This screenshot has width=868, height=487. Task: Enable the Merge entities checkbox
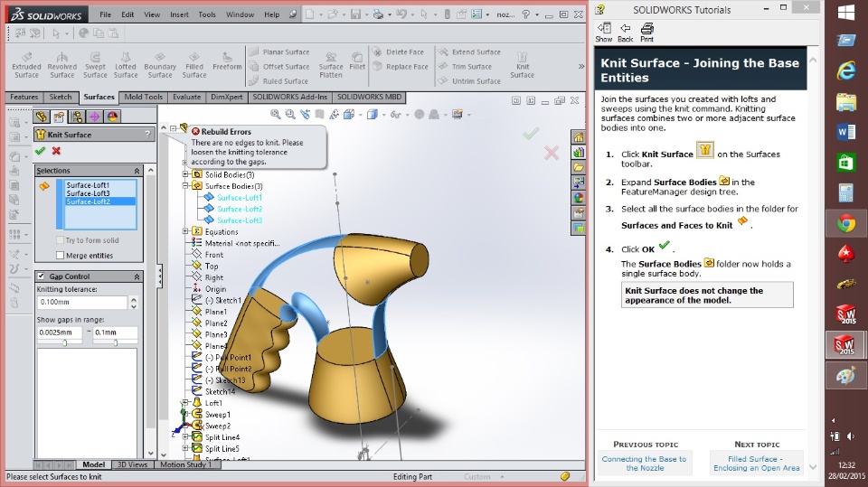click(60, 255)
